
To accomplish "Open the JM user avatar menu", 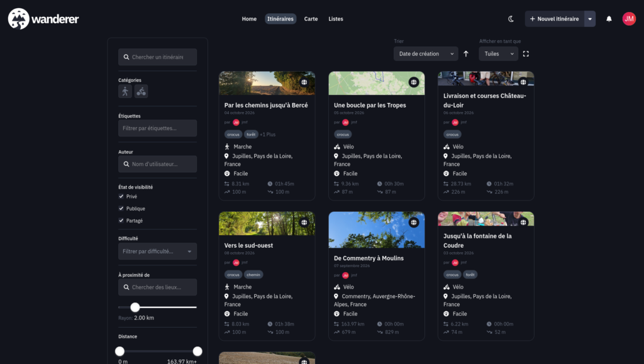I will [629, 19].
